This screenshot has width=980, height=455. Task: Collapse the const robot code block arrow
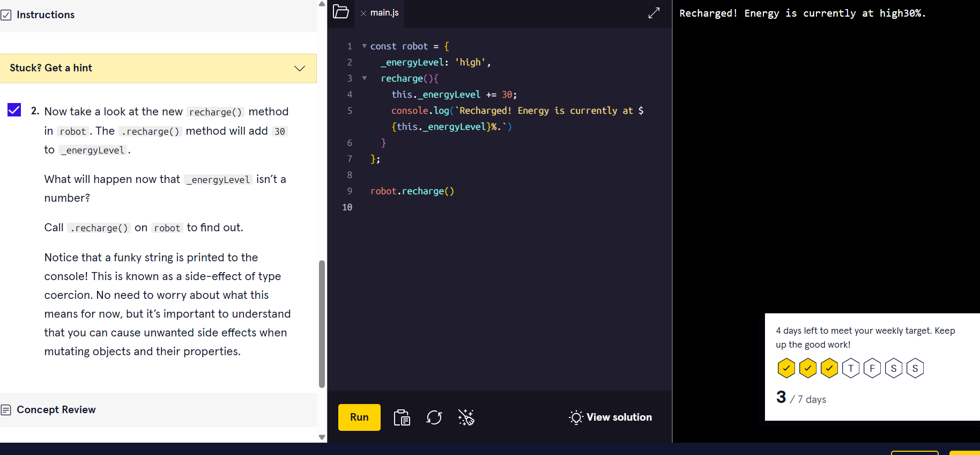(365, 46)
